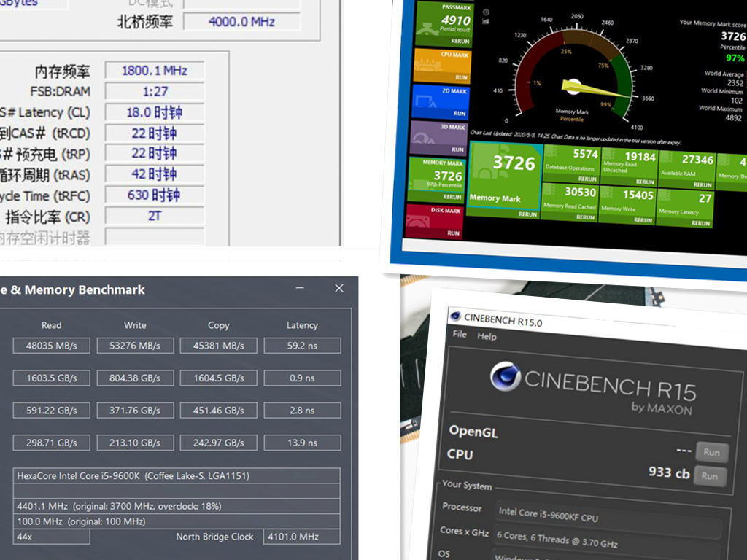The image size is (747, 560).
Task: Click RERUN on the large Memory Mark 3726 tile
Action: click(x=528, y=214)
